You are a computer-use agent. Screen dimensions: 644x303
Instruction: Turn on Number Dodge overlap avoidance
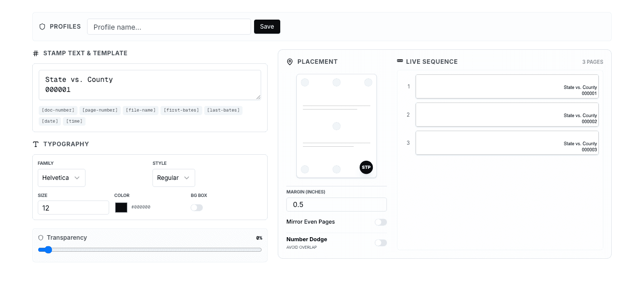381,243
